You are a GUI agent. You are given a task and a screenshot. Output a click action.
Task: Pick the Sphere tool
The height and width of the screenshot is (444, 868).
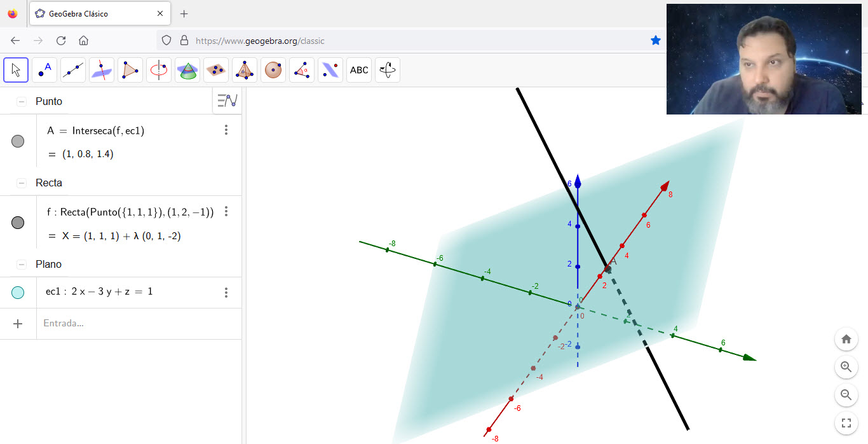click(273, 70)
